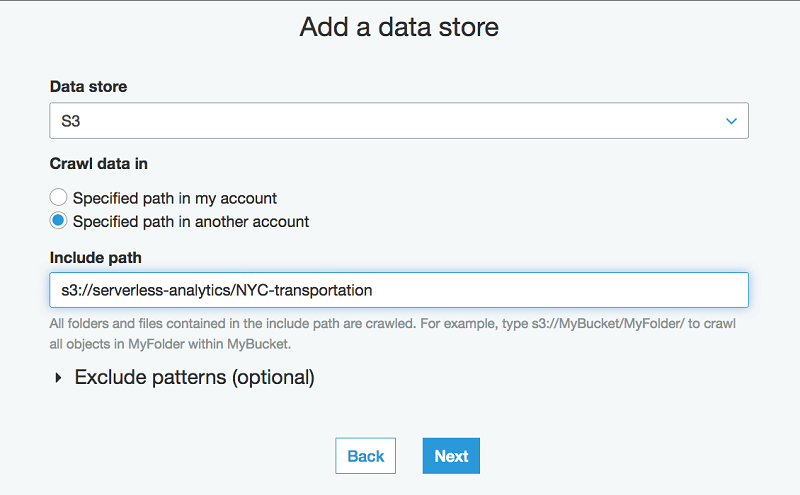Click the disclosure triangle beside Exclude patterns
This screenshot has height=495, width=800.
[x=56, y=378]
